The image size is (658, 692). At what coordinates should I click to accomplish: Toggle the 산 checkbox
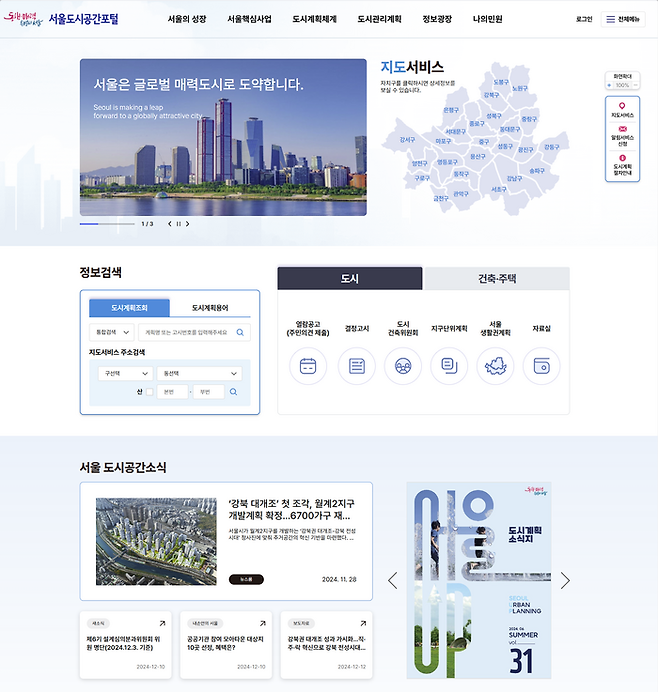pos(150,392)
